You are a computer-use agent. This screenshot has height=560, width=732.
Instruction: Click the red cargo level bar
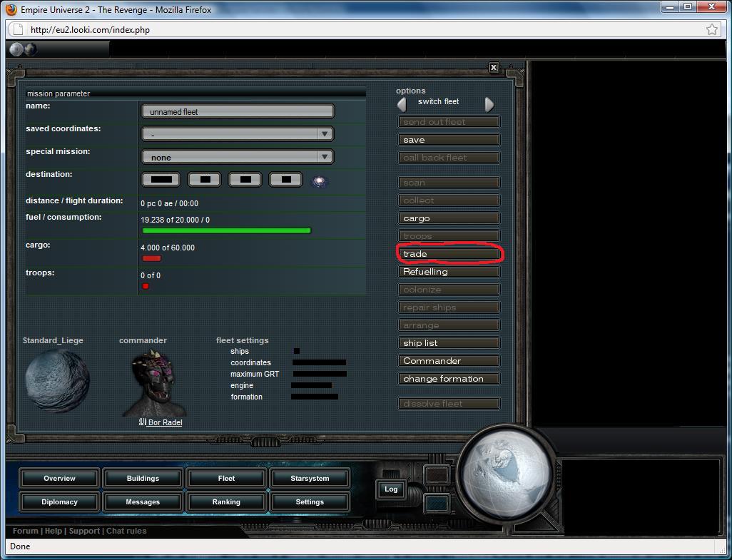[x=151, y=258]
